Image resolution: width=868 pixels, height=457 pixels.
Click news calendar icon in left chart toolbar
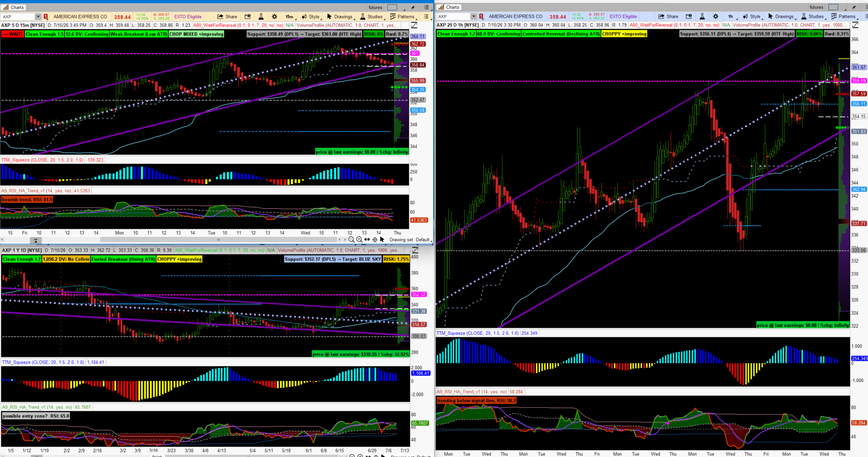(x=247, y=16)
